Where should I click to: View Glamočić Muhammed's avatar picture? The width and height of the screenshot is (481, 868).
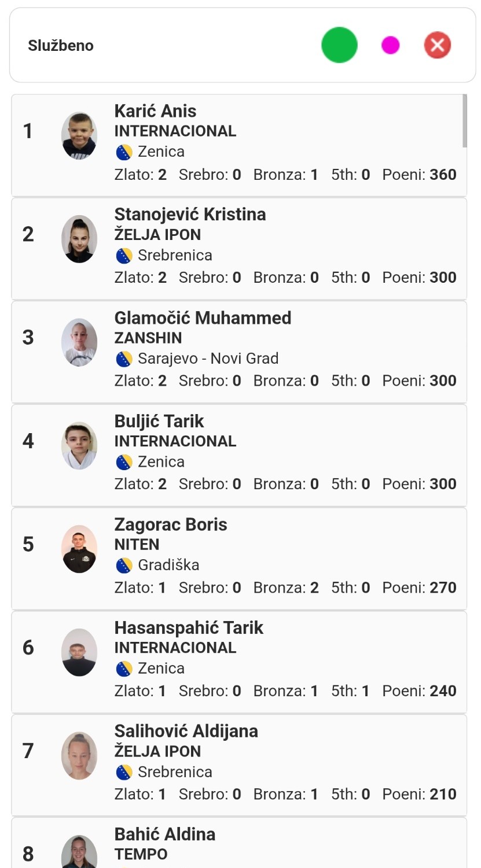[x=79, y=342]
